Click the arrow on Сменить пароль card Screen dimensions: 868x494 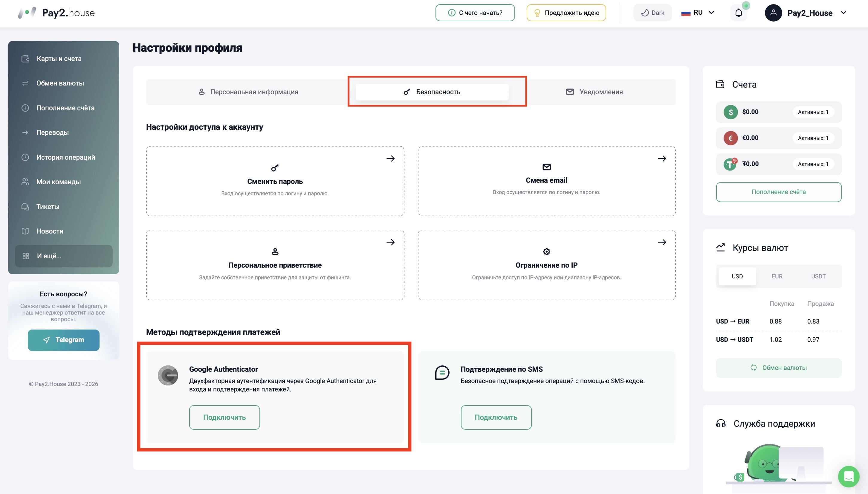(x=391, y=158)
